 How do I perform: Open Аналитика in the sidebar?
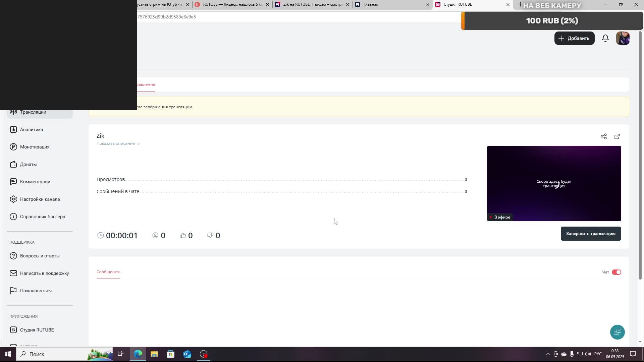click(x=31, y=129)
